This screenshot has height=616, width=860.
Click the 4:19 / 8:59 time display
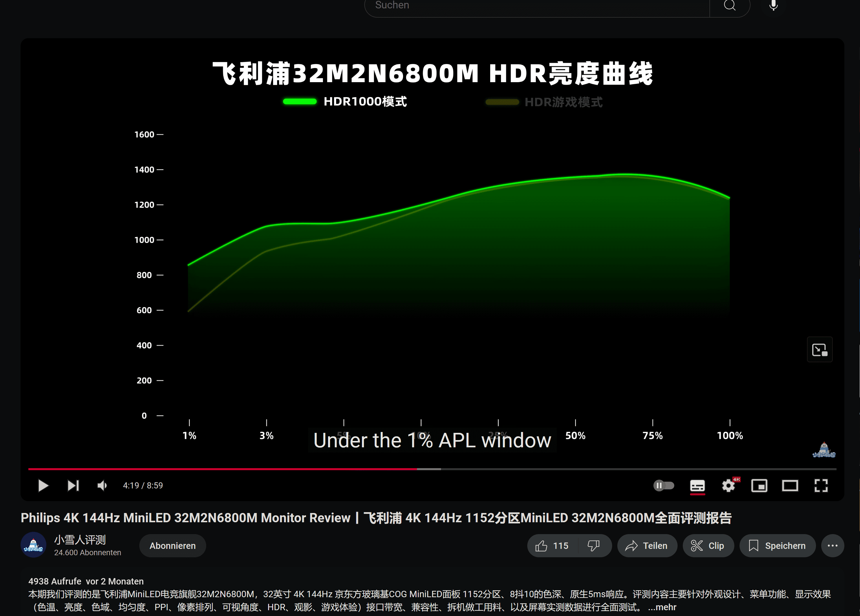coord(143,485)
